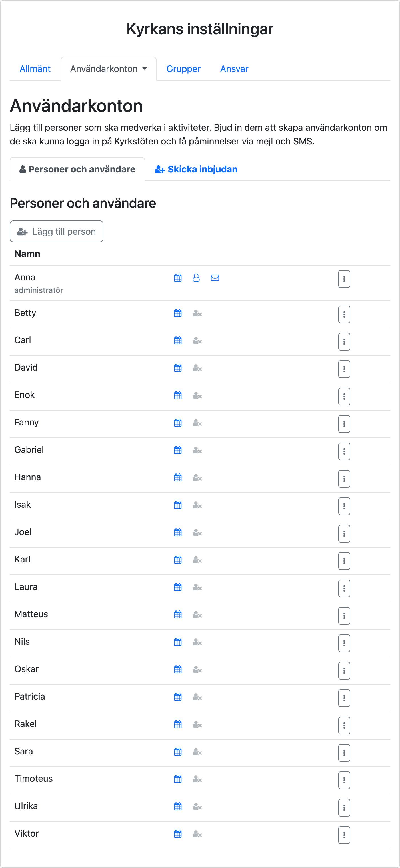
Task: Open Anna's calendar icon
Action: 178,278
